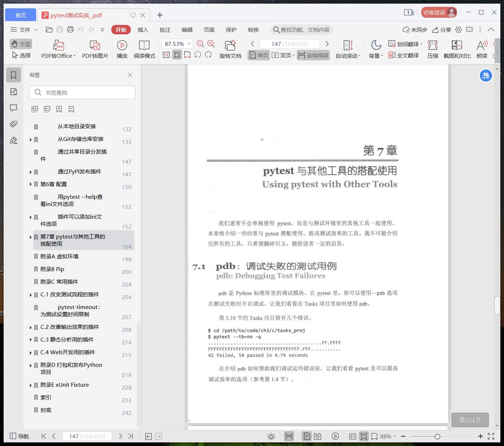Expand the 附录E xUnit Fixture bookmark
This screenshot has width=504, height=446.
[31, 385]
